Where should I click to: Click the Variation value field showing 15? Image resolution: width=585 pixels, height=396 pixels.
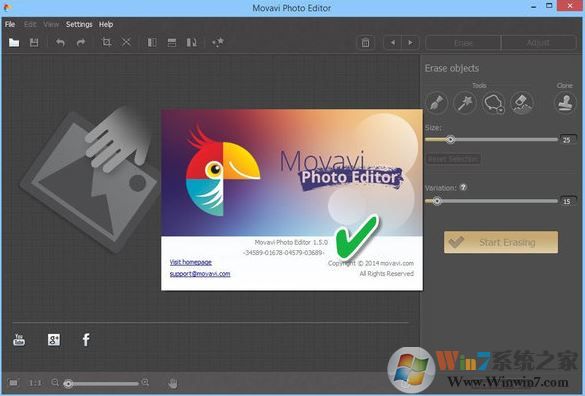click(x=568, y=201)
